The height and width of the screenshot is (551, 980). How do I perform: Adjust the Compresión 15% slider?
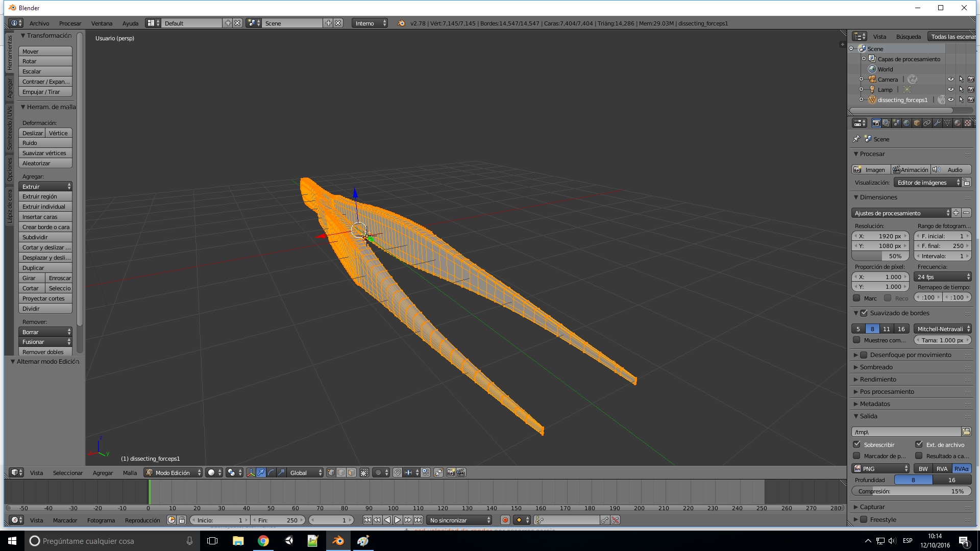pos(911,491)
